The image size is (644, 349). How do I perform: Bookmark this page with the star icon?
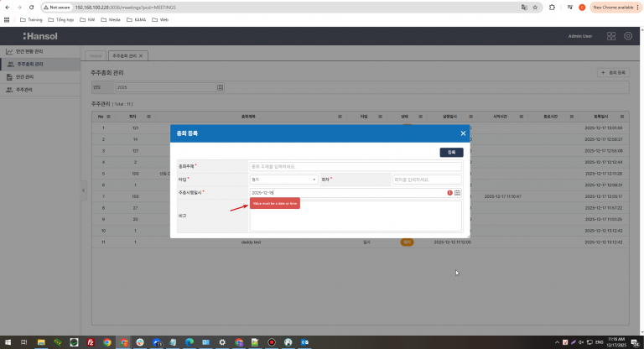(x=535, y=8)
